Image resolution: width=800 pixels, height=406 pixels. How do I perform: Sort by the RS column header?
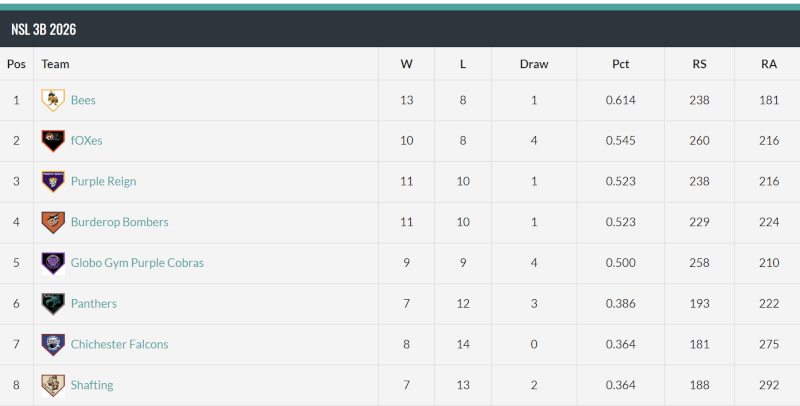[699, 64]
